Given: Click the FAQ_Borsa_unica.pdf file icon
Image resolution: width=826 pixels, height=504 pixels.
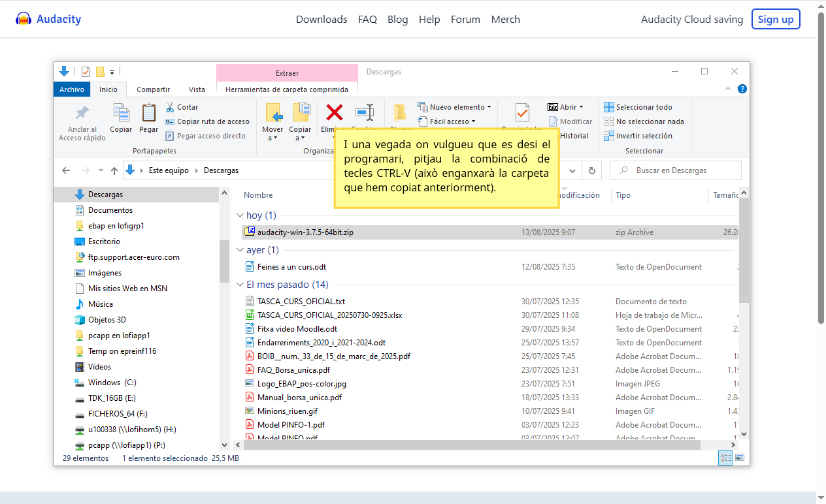Looking at the screenshot, I should (249, 370).
